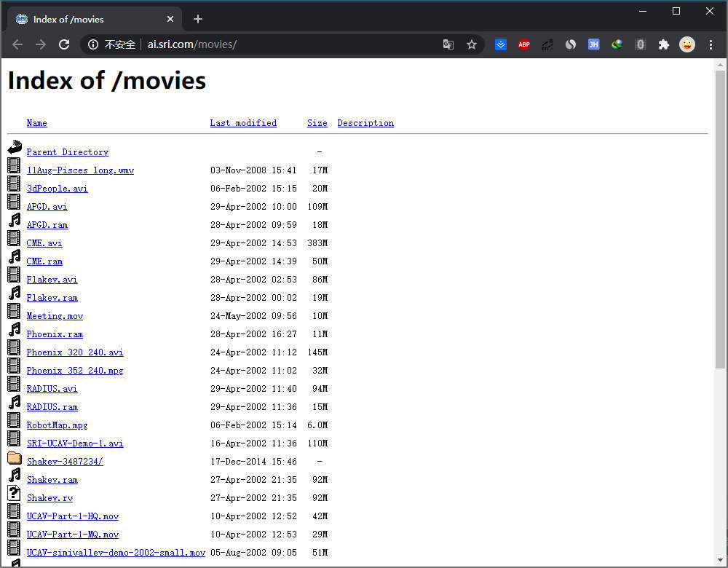Open the RobotMap.mpg link
This screenshot has width=728, height=568.
pos(57,425)
